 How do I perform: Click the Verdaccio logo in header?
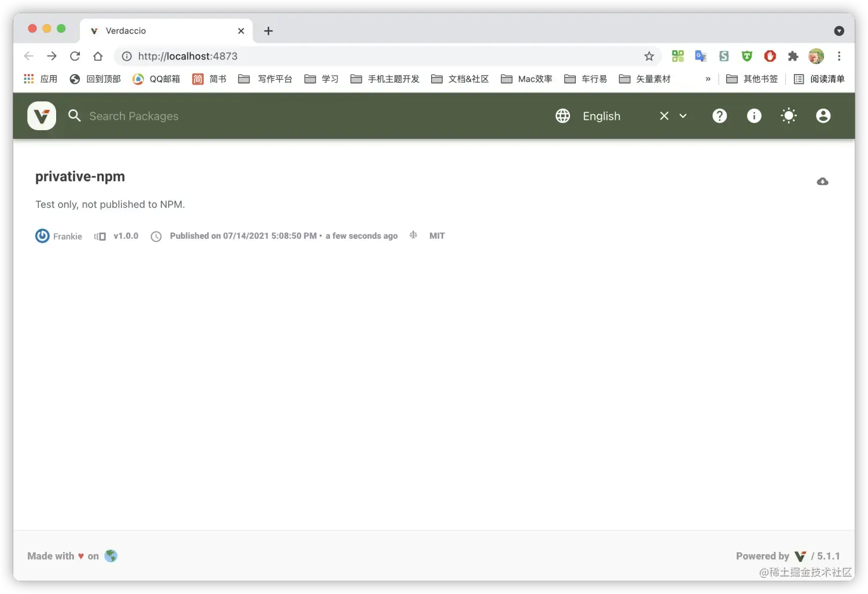42,116
